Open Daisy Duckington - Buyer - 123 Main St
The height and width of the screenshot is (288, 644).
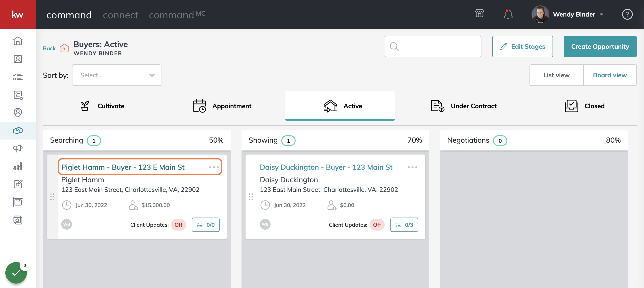tap(326, 167)
